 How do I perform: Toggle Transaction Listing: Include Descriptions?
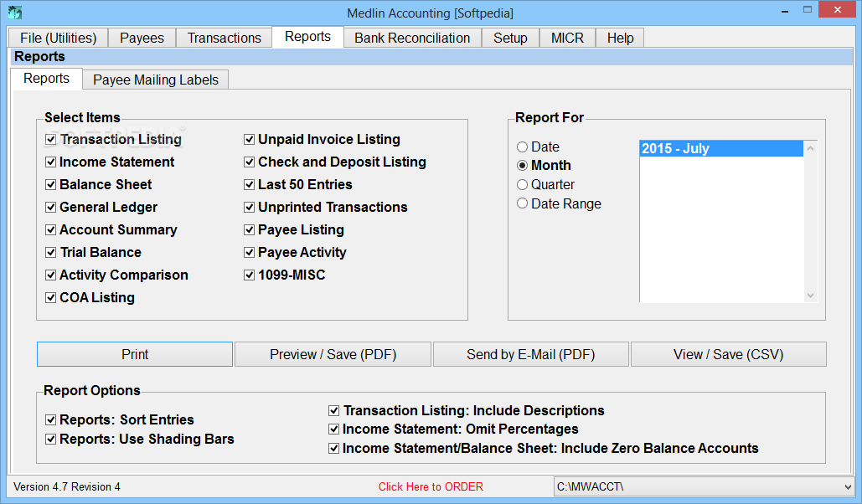[333, 410]
